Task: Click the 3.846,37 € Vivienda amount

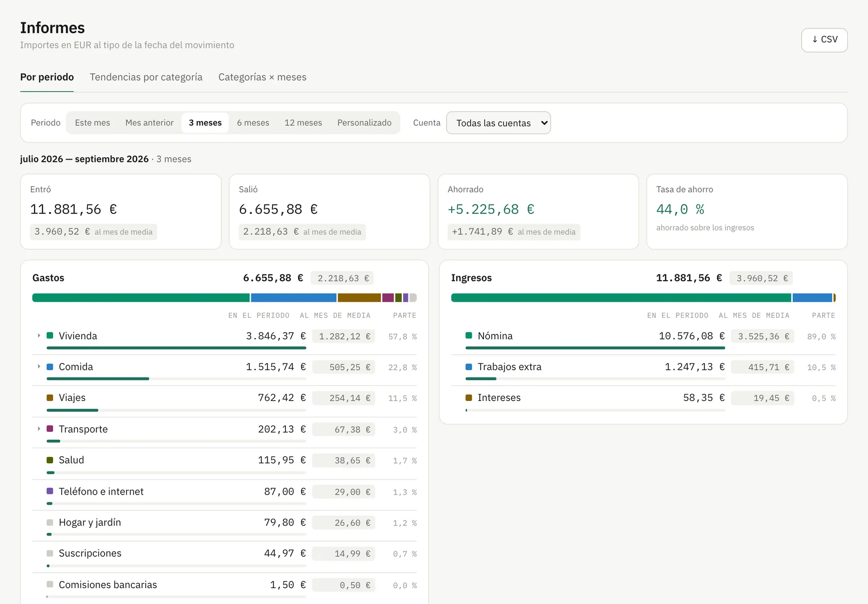Action: [x=276, y=336]
